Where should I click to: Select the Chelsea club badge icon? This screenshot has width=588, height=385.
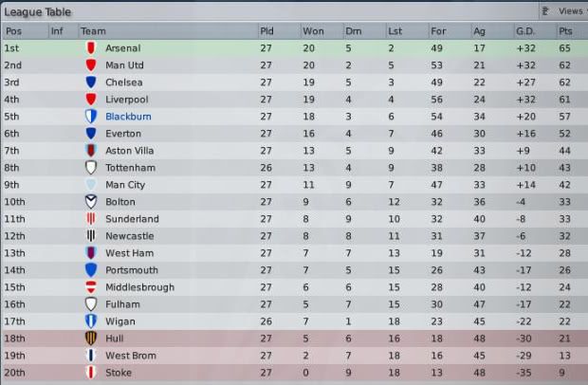[x=91, y=82]
